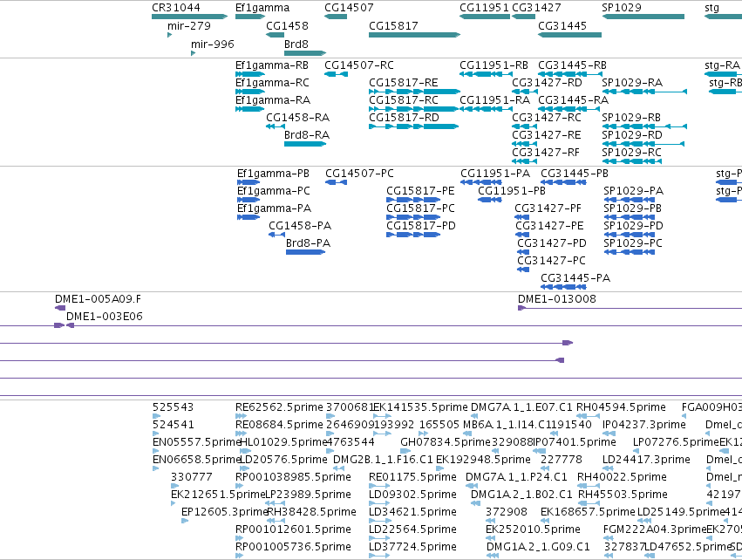Click the CG11951-RB transcript glyph
Screen dimensions: 742x560
pyautogui.click(x=487, y=74)
